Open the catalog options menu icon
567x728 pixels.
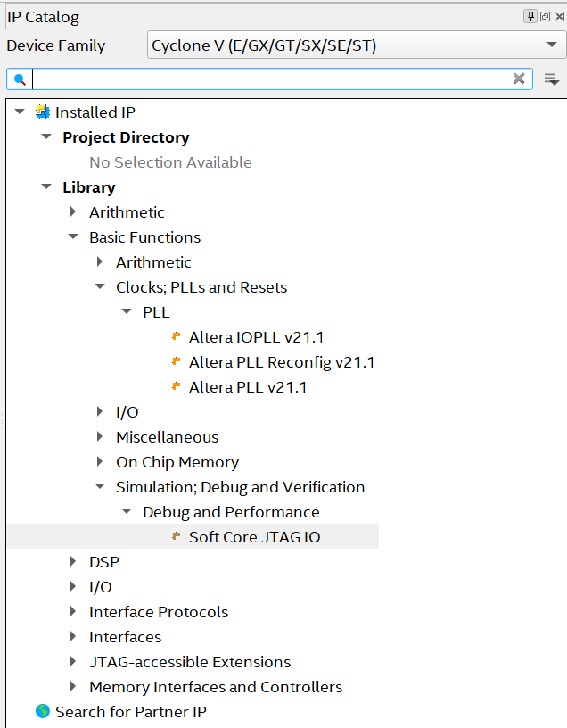click(x=551, y=79)
